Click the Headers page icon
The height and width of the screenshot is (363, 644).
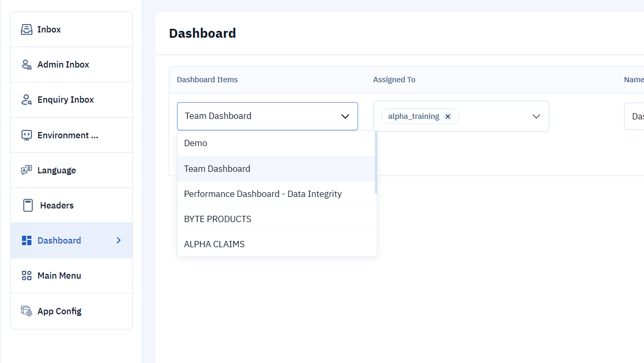point(28,205)
